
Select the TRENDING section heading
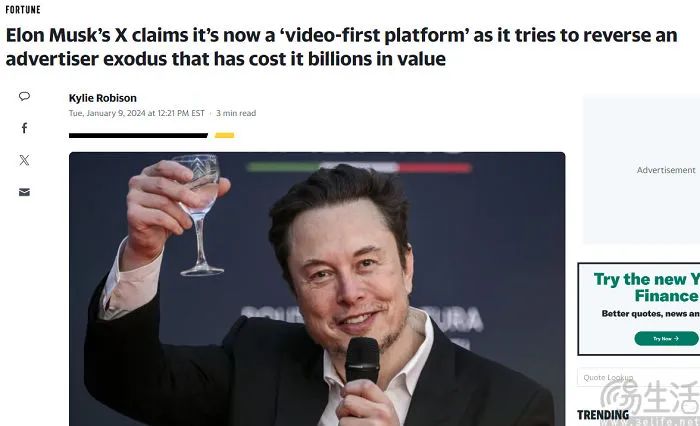tap(603, 415)
